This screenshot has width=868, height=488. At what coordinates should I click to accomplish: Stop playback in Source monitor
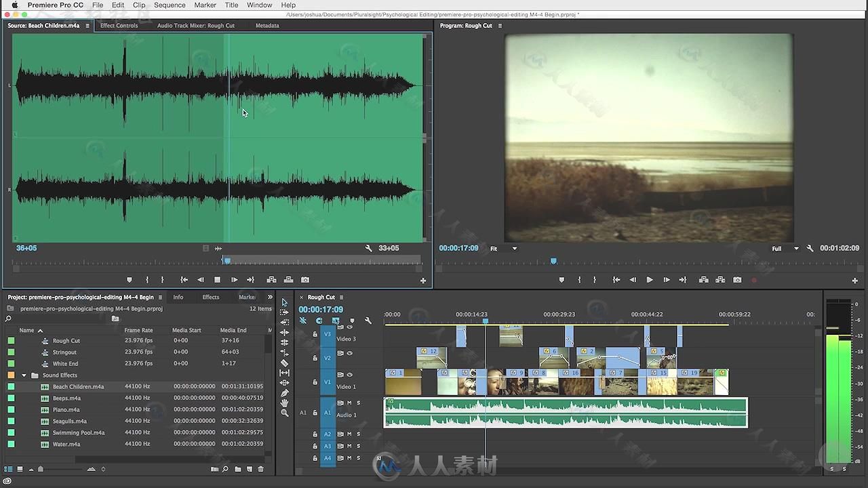(217, 280)
